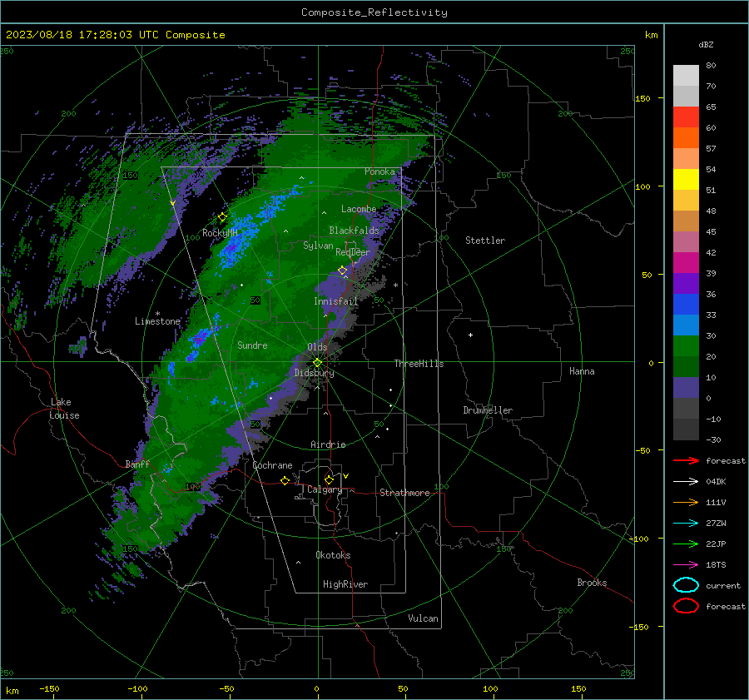Screen dimensions: 749x700
Task: Click the dBZ legend heading
Action: pyautogui.click(x=706, y=44)
